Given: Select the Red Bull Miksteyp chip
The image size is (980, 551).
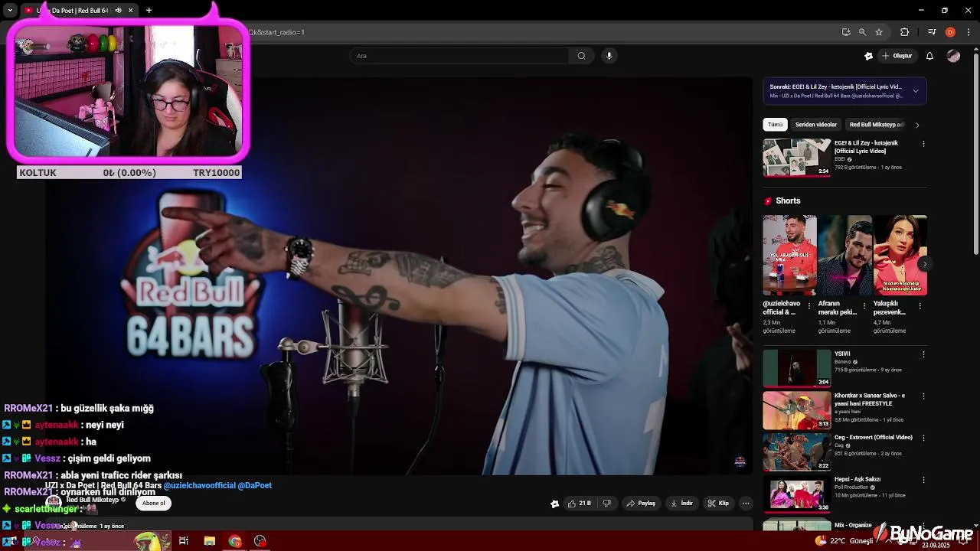Looking at the screenshot, I should click(x=876, y=125).
